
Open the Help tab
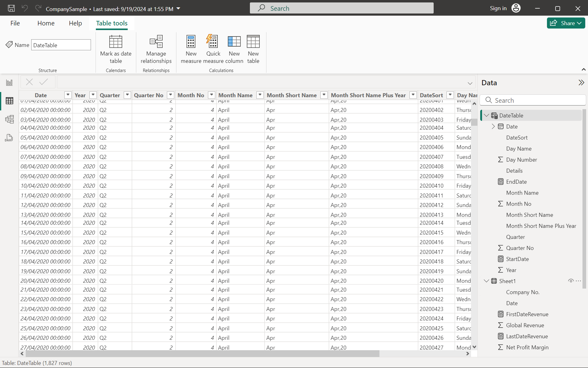click(75, 23)
